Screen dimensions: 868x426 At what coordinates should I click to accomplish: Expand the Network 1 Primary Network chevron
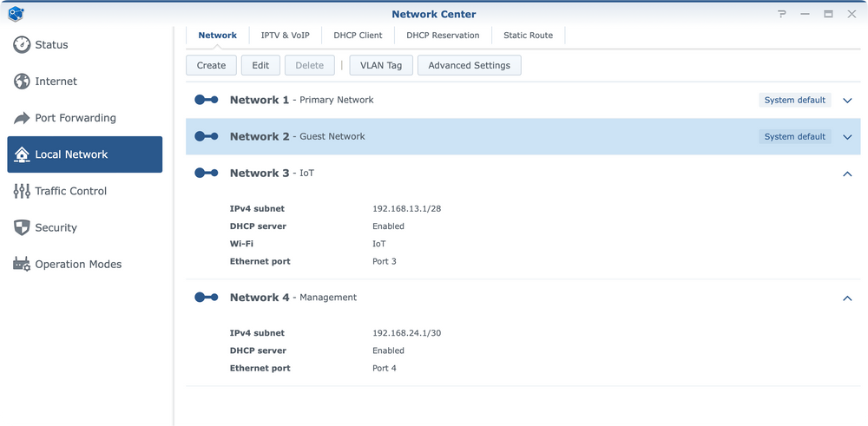tap(847, 101)
